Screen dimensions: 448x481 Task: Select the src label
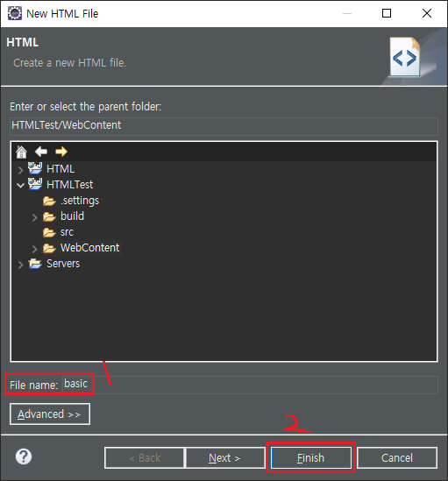(67, 232)
